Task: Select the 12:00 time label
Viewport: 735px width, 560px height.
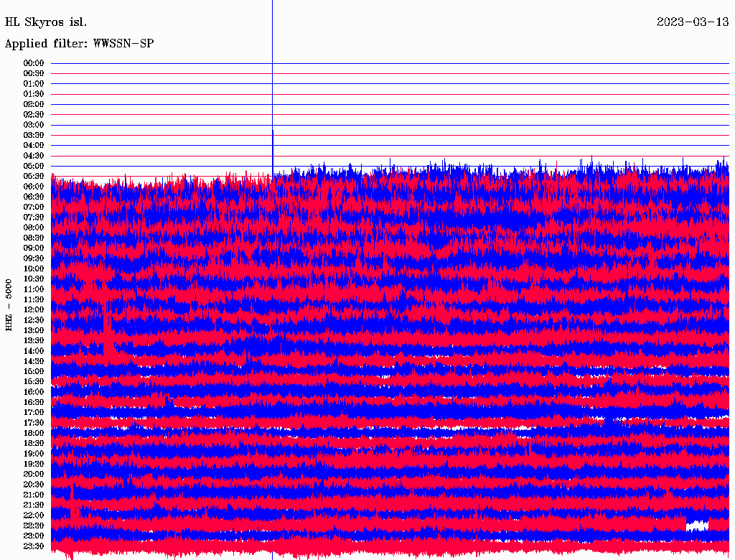Action: 34,309
